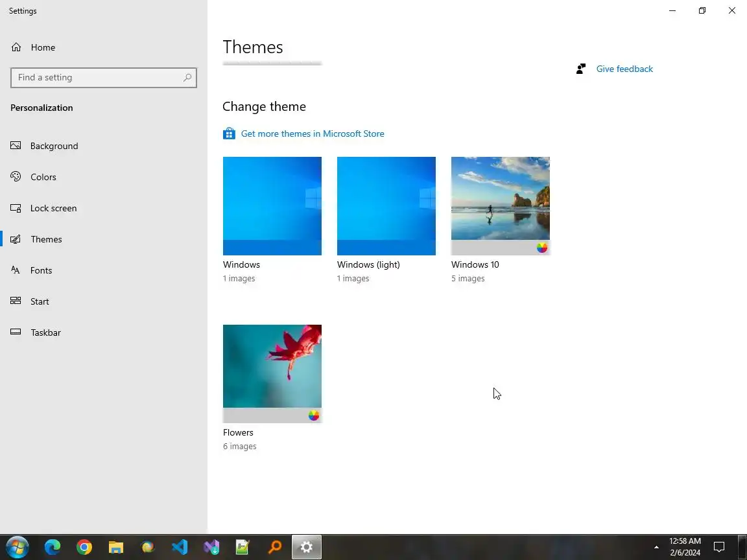The width and height of the screenshot is (747, 560).
Task: Open File Explorer from taskbar
Action: point(116,547)
